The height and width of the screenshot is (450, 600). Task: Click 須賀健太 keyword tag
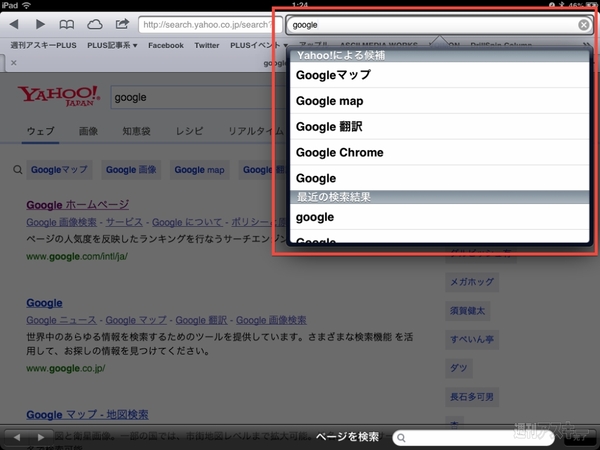point(467,311)
